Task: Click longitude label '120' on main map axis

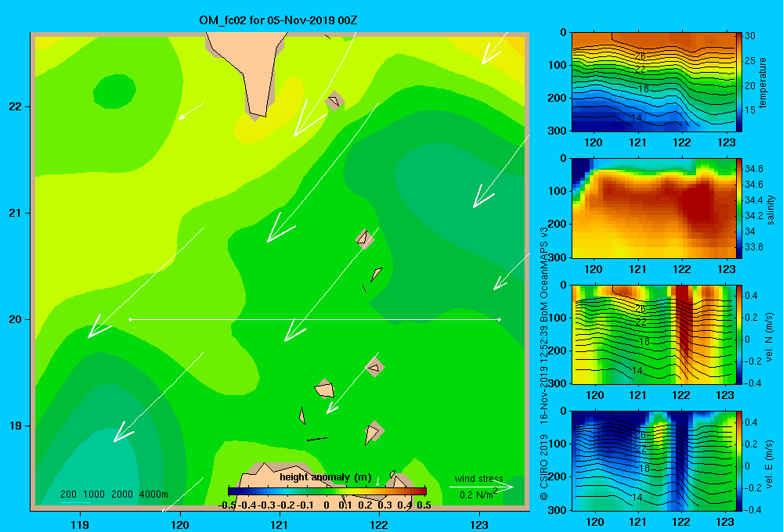Action: (180, 524)
